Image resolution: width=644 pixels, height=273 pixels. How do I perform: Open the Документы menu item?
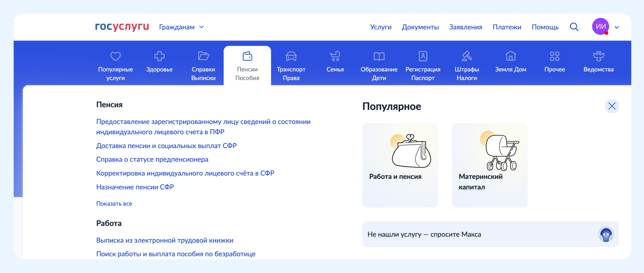[x=420, y=27]
